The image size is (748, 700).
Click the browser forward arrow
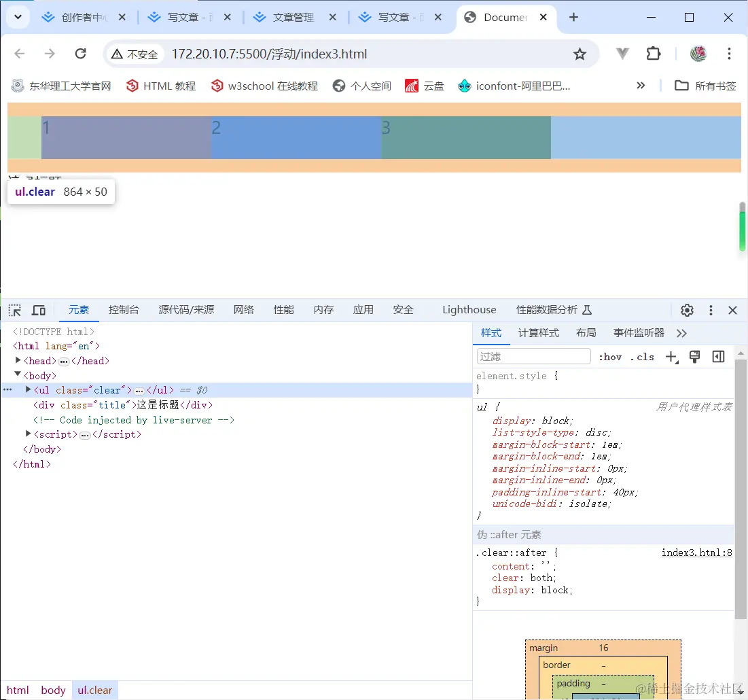tap(50, 54)
